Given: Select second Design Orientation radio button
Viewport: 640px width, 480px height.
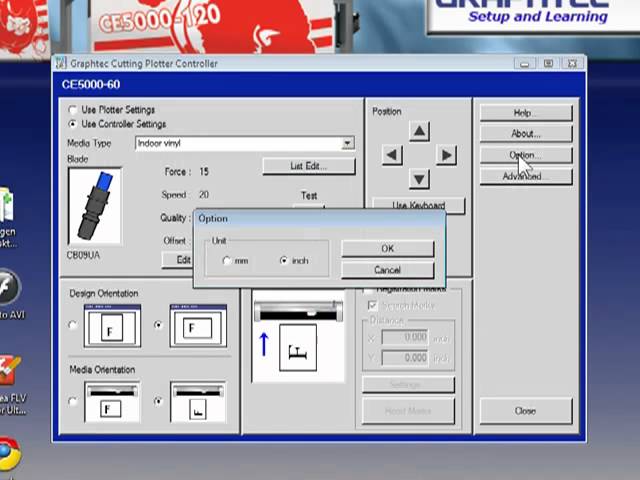Looking at the screenshot, I should pos(158,325).
